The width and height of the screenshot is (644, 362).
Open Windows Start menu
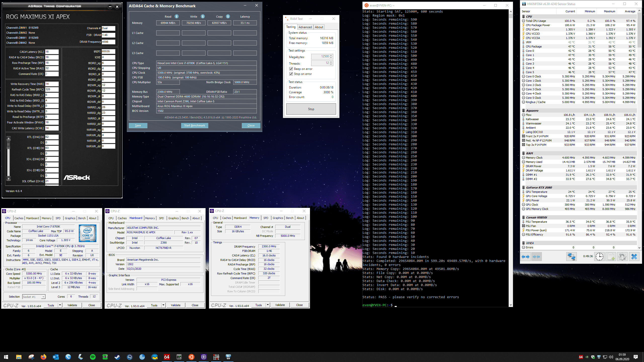pyautogui.click(x=6, y=357)
